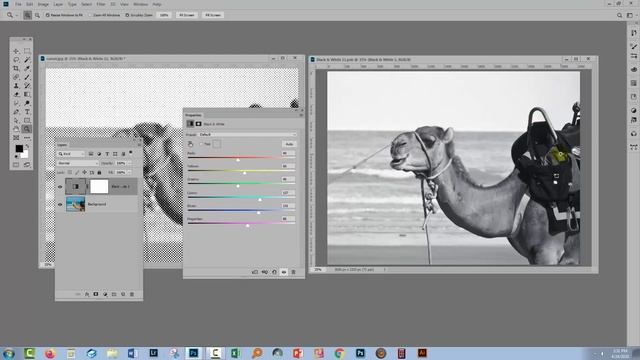Enable the Tint checkbox in Properties
The width and height of the screenshot is (640, 360).
[201, 144]
